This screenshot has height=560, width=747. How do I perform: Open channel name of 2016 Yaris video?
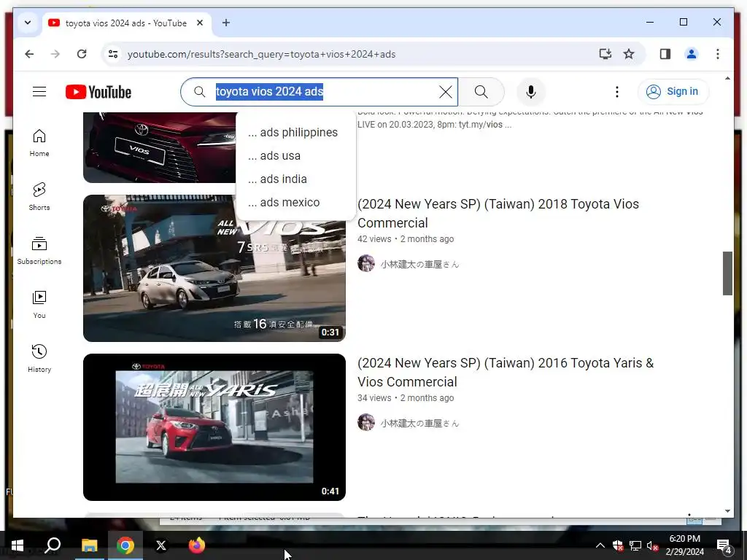click(419, 424)
